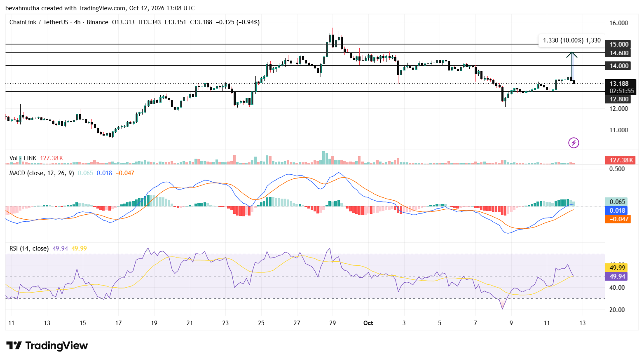
Task: Click the low price value L13.151
Action: click(x=175, y=22)
